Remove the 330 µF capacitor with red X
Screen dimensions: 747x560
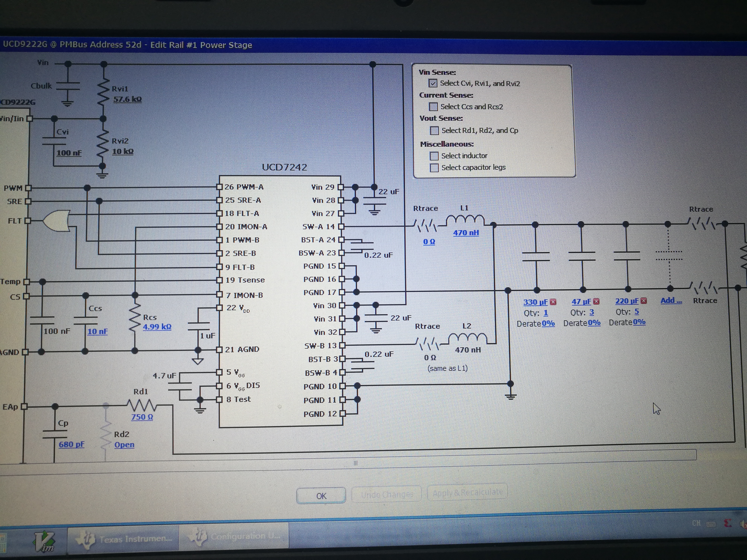coord(553,302)
